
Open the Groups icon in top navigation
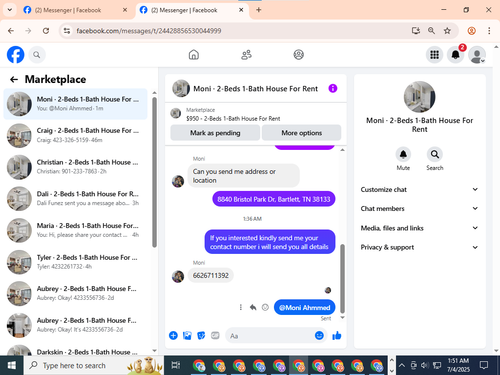tap(298, 55)
